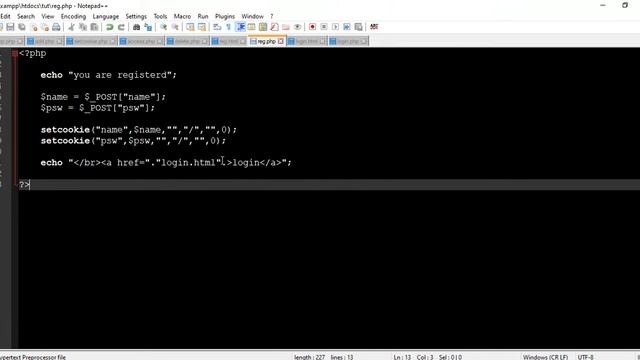Screen dimensions: 640x360
Task: Open the Window menu
Action: point(253,16)
